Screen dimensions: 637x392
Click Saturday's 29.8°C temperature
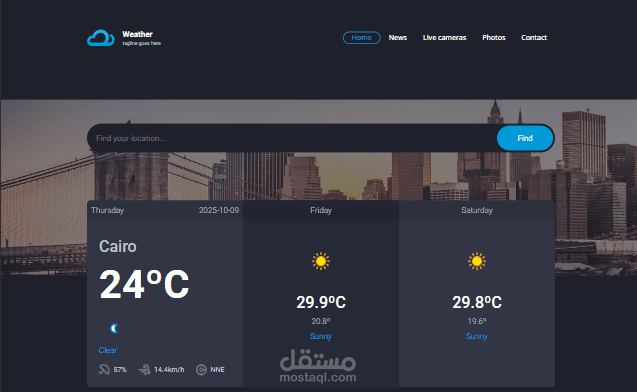click(477, 302)
